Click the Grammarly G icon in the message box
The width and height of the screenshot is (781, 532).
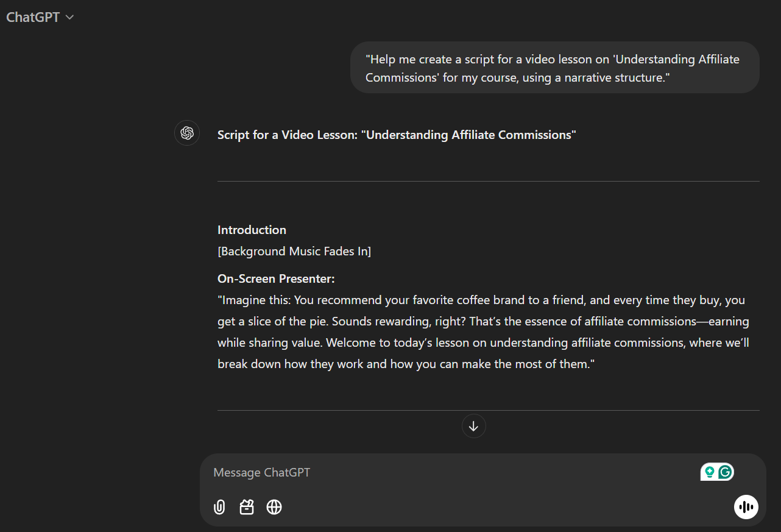click(x=725, y=472)
